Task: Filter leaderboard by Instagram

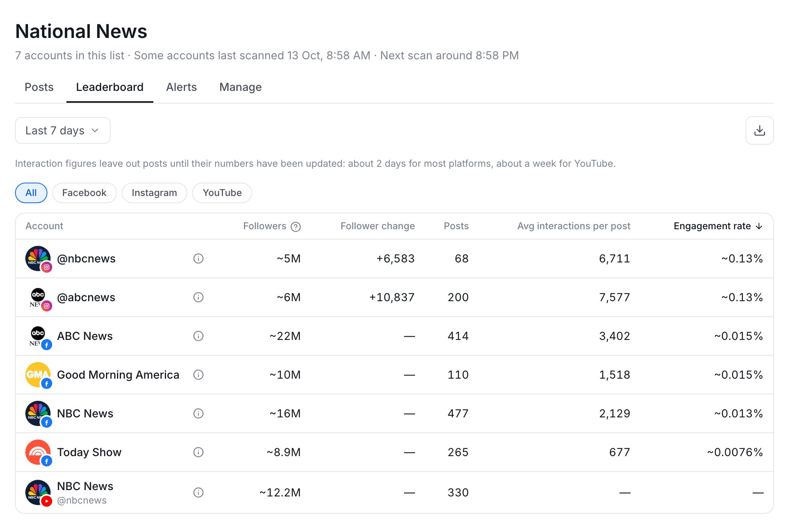Action: point(154,193)
